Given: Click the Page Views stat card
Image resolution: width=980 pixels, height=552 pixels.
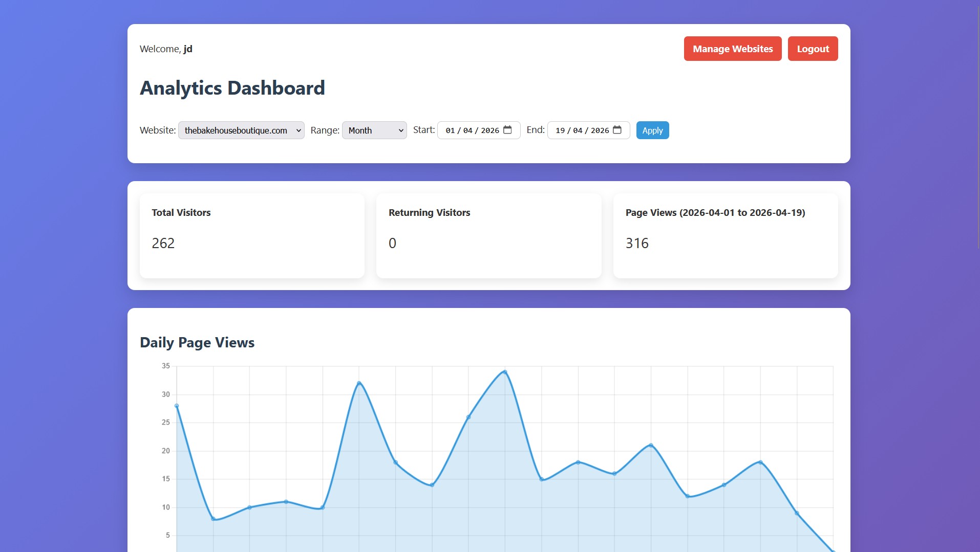Looking at the screenshot, I should click(x=725, y=235).
